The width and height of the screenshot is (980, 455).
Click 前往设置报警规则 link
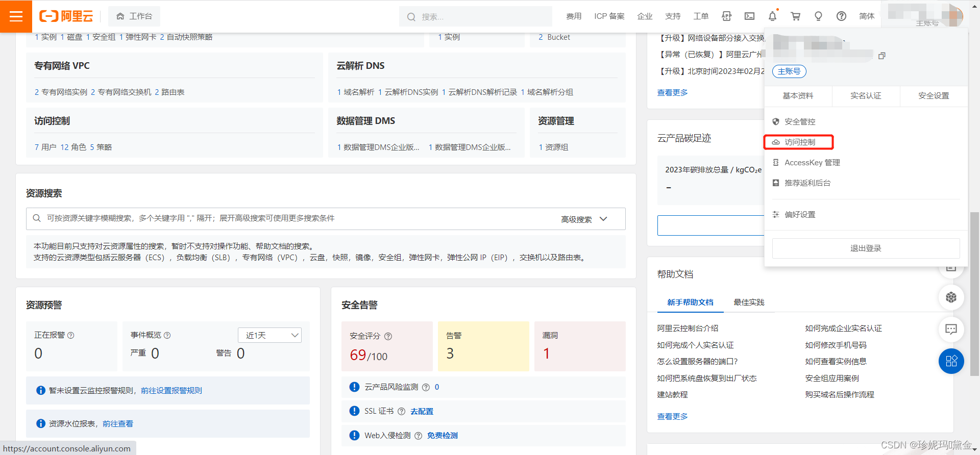[x=171, y=391]
